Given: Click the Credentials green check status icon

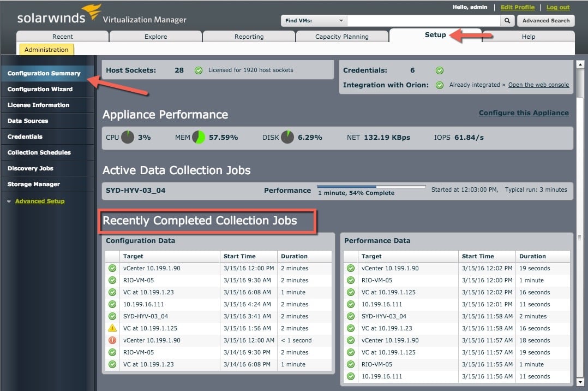Looking at the screenshot, I should (x=440, y=70).
